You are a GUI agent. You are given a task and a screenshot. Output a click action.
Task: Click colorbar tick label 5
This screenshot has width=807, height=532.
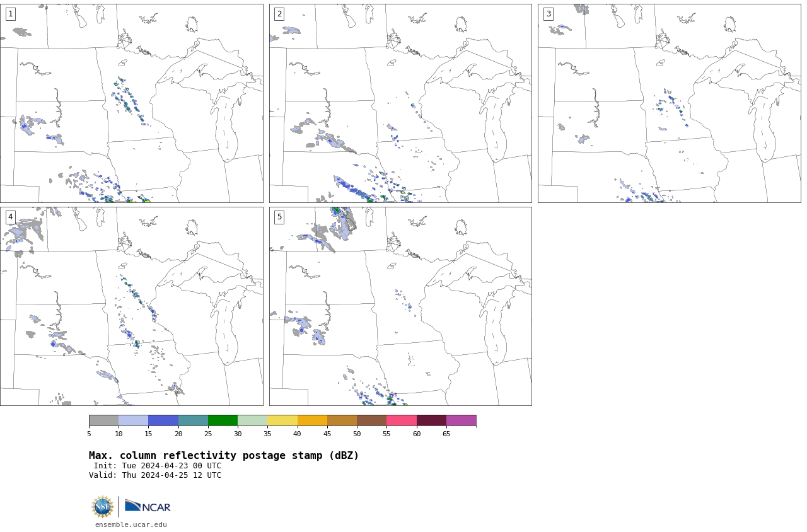[89, 434]
